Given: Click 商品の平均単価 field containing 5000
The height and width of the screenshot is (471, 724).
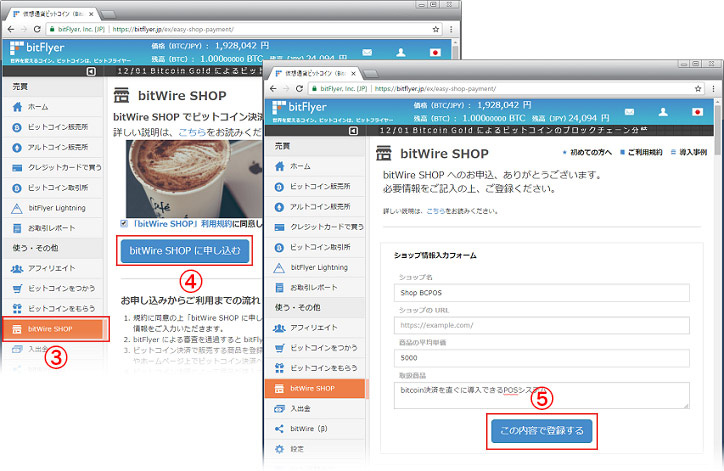Looking at the screenshot, I should point(542,358).
